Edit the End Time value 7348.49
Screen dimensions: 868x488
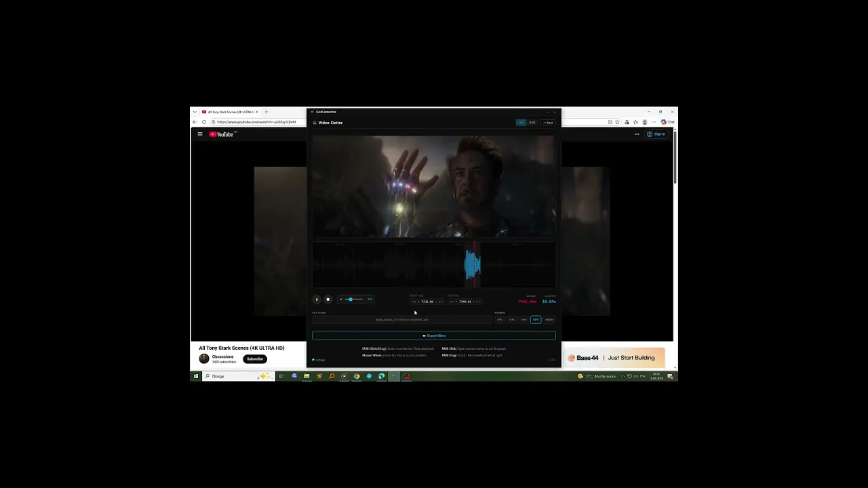pos(465,302)
